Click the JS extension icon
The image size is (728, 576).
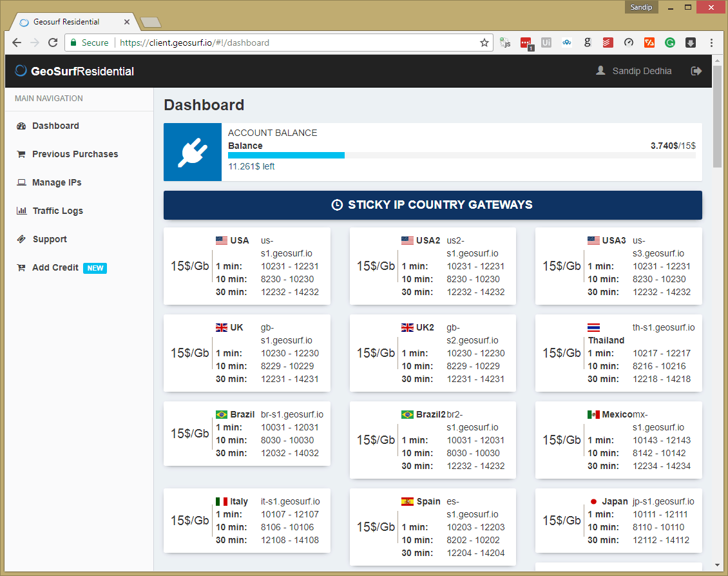(x=505, y=43)
